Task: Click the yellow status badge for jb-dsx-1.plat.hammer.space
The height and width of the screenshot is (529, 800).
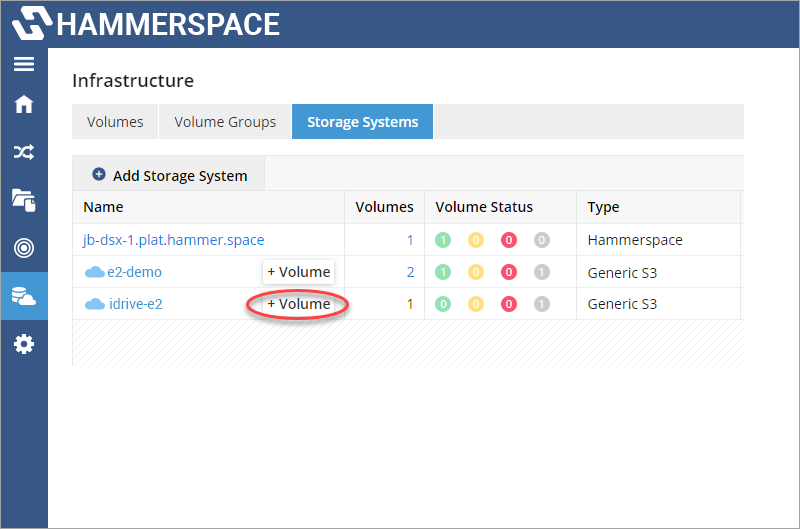Action: [476, 240]
